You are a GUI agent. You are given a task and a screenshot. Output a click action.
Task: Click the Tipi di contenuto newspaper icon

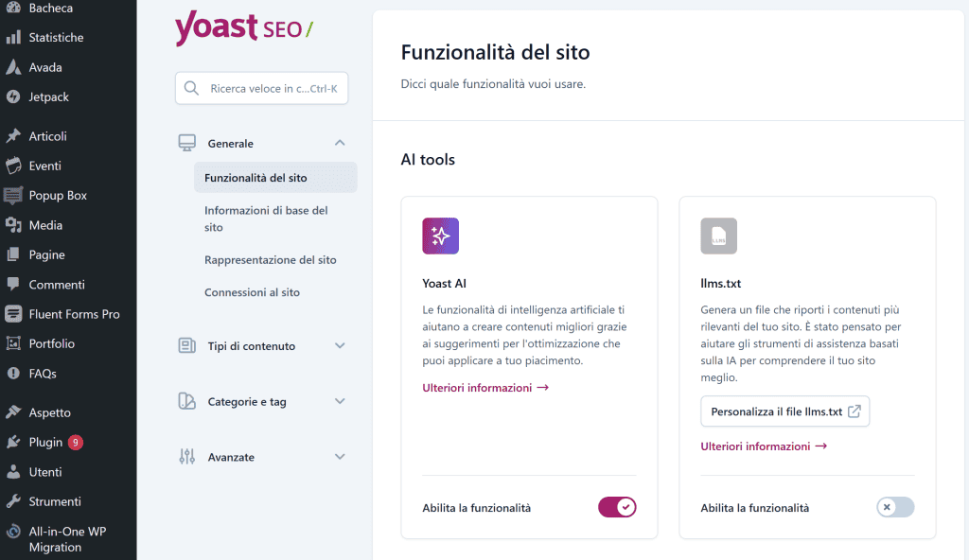[x=186, y=345]
